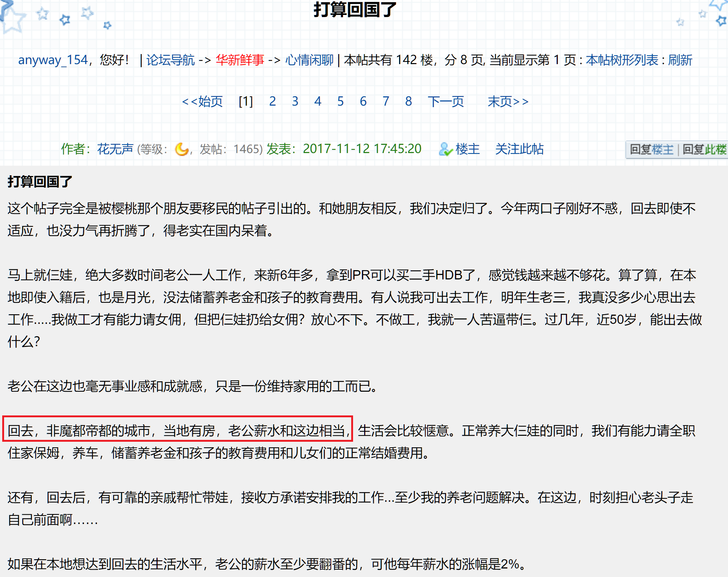Open the 心情闲聊 board link
The image size is (728, 577).
click(309, 60)
